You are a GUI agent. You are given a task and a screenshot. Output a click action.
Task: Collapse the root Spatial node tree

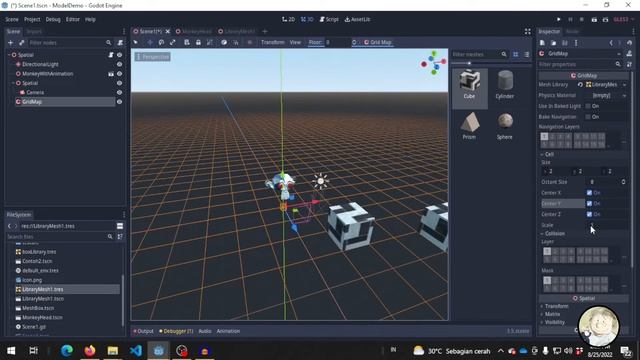(9, 55)
